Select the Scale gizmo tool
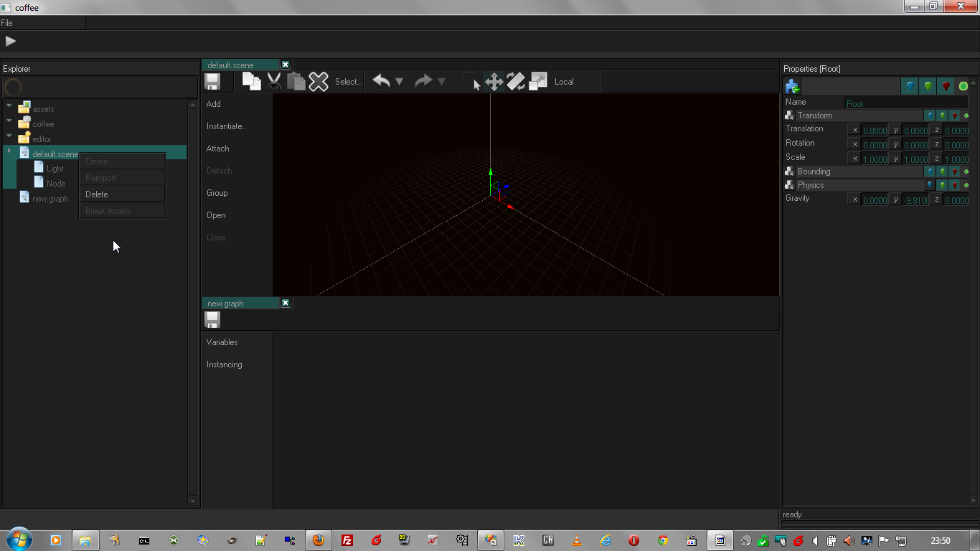980x551 pixels. tap(538, 82)
